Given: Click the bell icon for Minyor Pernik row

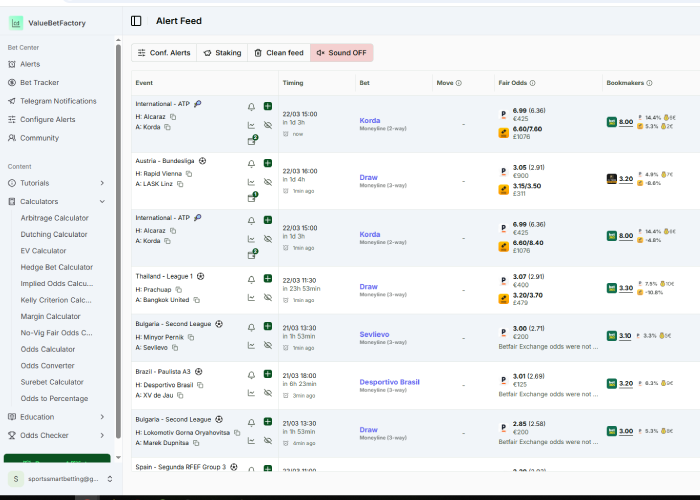Looking at the screenshot, I should (251, 327).
